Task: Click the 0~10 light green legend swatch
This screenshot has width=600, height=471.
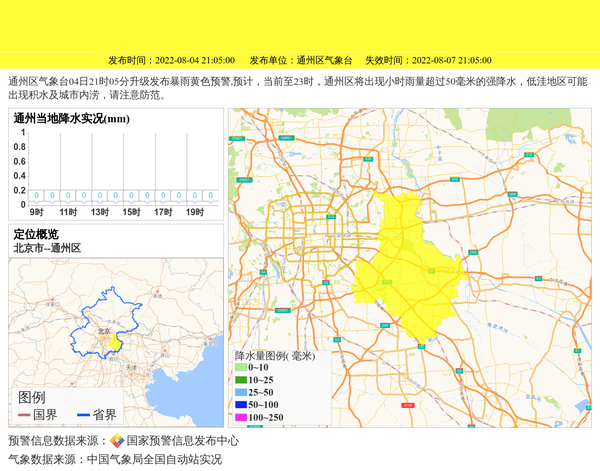Action: pyautogui.click(x=241, y=368)
